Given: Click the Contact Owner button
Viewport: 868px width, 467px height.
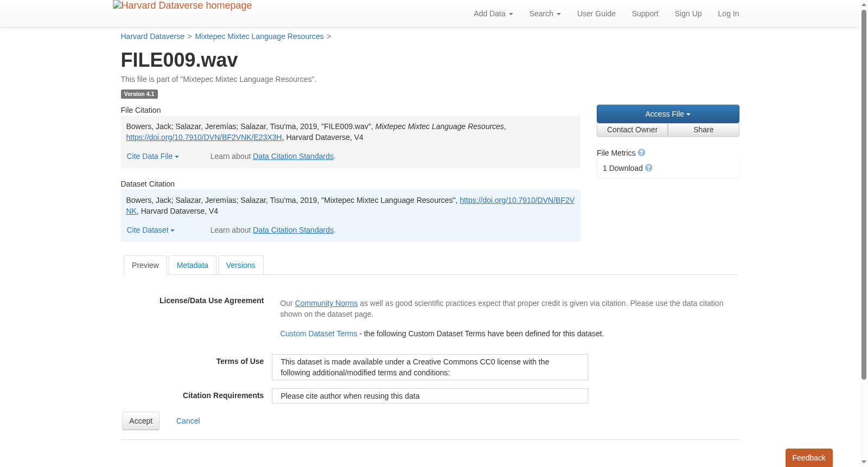Looking at the screenshot, I should (x=632, y=130).
